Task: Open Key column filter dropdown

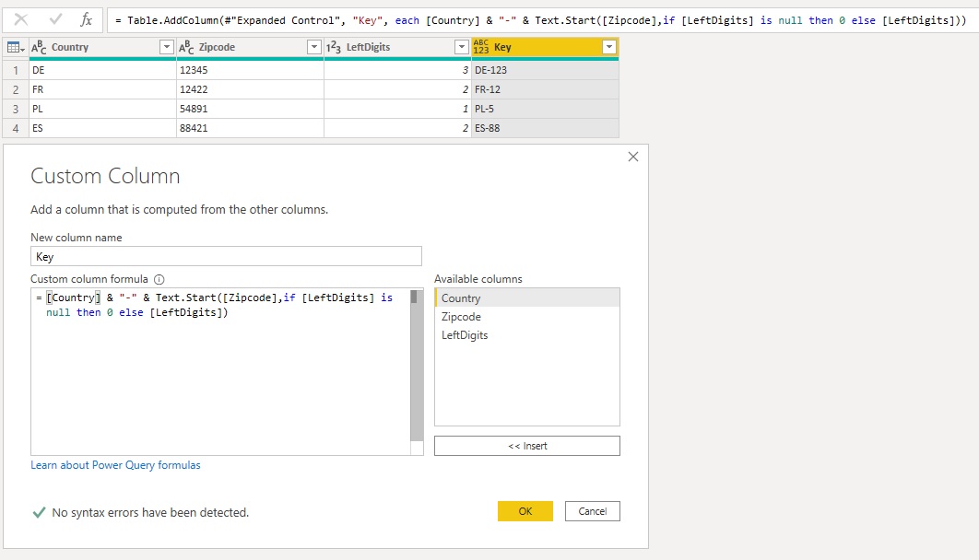Action: (608, 47)
